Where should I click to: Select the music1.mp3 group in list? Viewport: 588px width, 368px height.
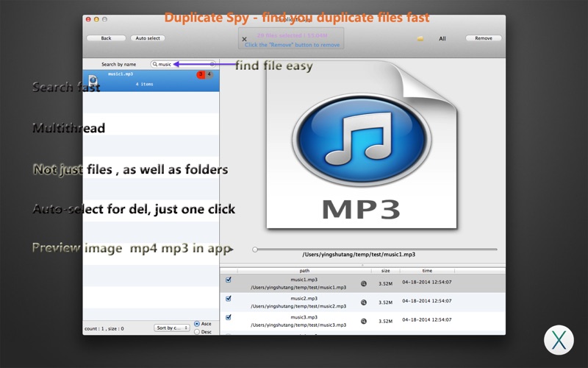pyautogui.click(x=151, y=81)
